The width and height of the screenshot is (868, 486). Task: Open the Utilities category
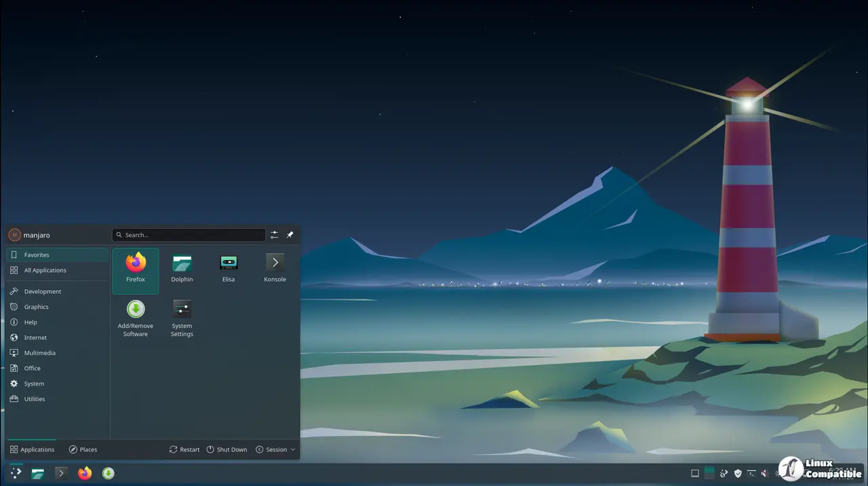tap(57, 399)
